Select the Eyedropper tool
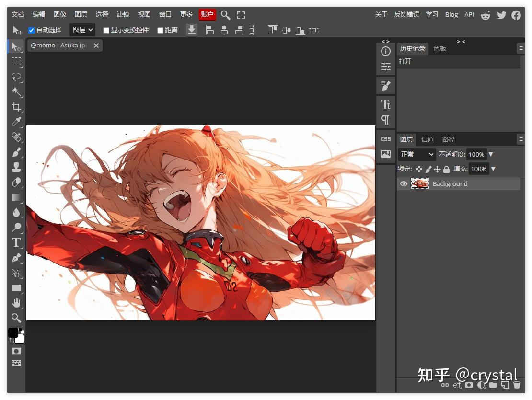This screenshot has width=532, height=400. [16, 122]
